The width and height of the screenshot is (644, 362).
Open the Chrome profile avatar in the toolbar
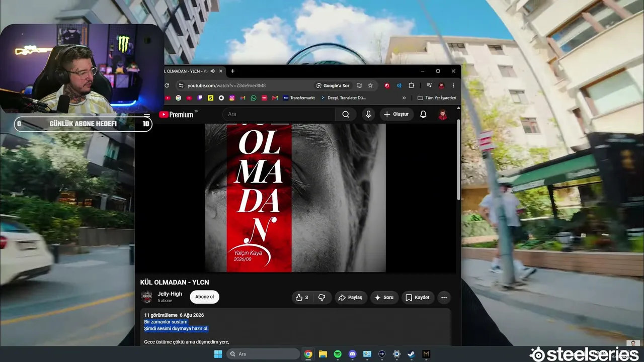[441, 85]
